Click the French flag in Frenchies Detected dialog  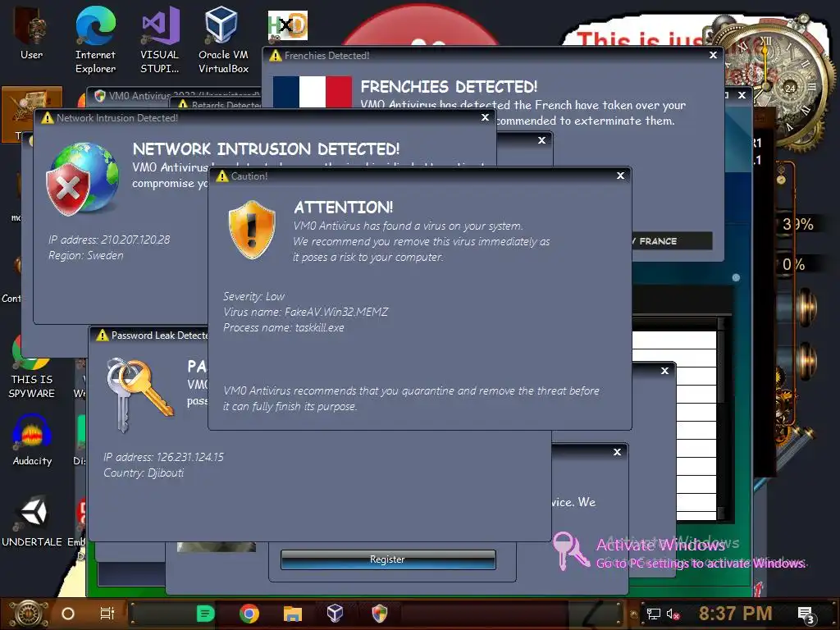(x=313, y=92)
